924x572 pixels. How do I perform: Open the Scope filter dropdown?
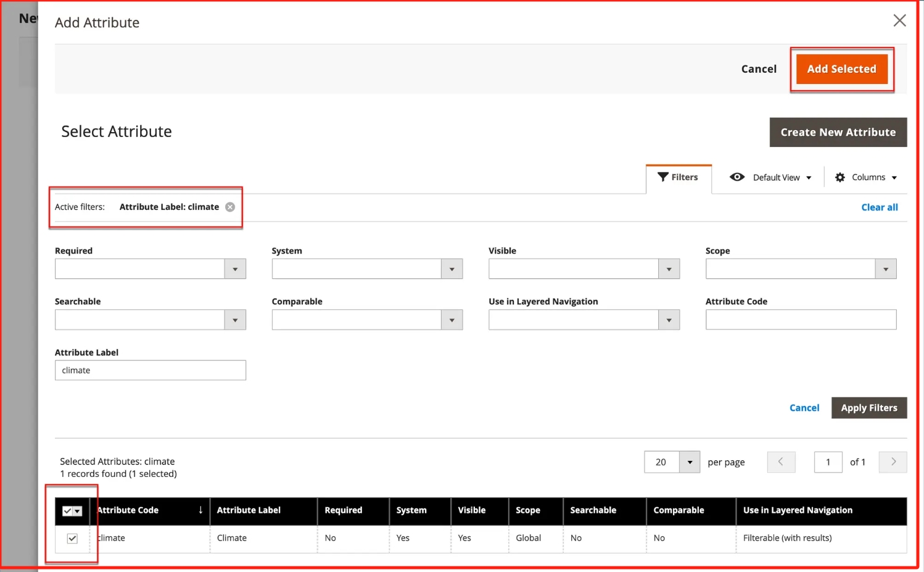tap(885, 269)
